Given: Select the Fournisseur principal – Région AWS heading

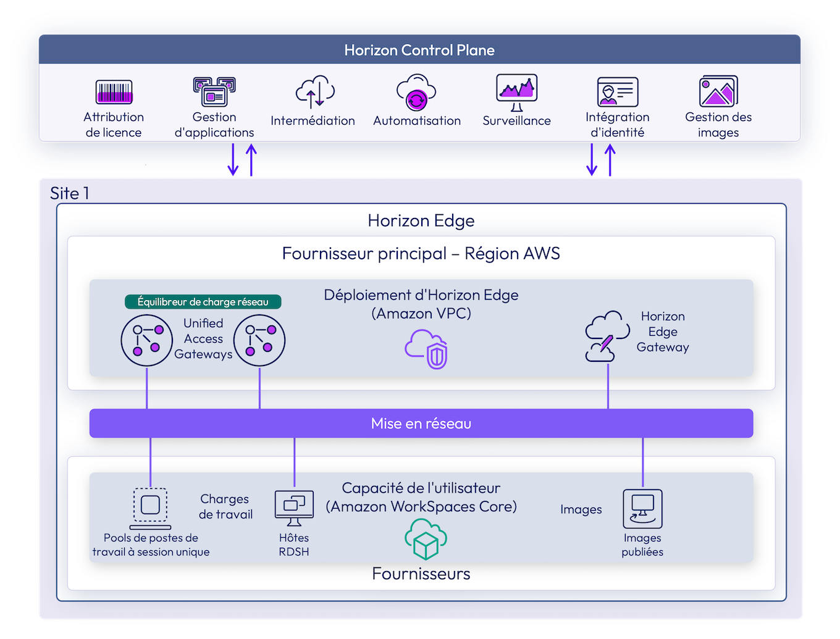Looking at the screenshot, I should [421, 254].
